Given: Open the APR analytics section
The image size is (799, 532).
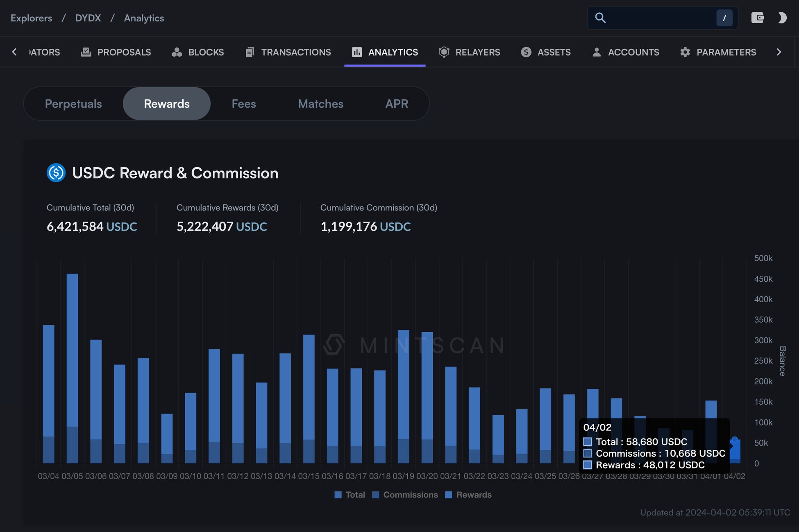Looking at the screenshot, I should point(396,104).
